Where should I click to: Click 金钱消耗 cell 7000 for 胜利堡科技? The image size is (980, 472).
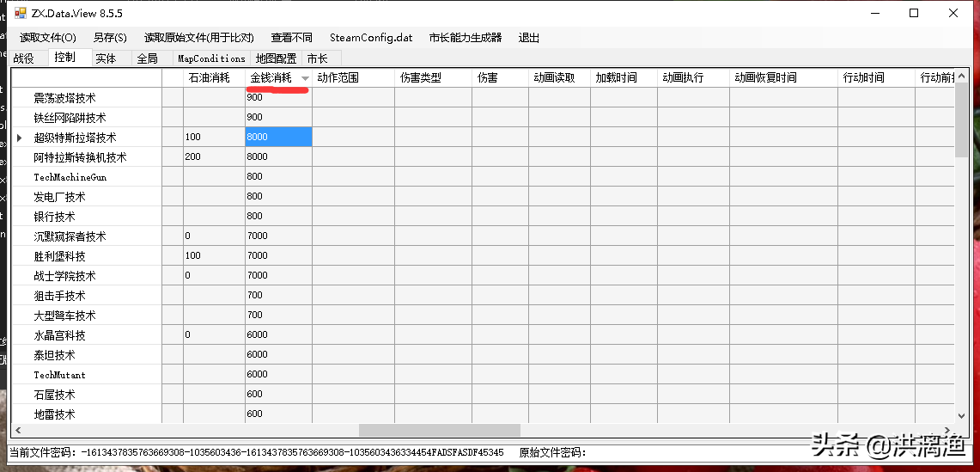[x=279, y=255]
